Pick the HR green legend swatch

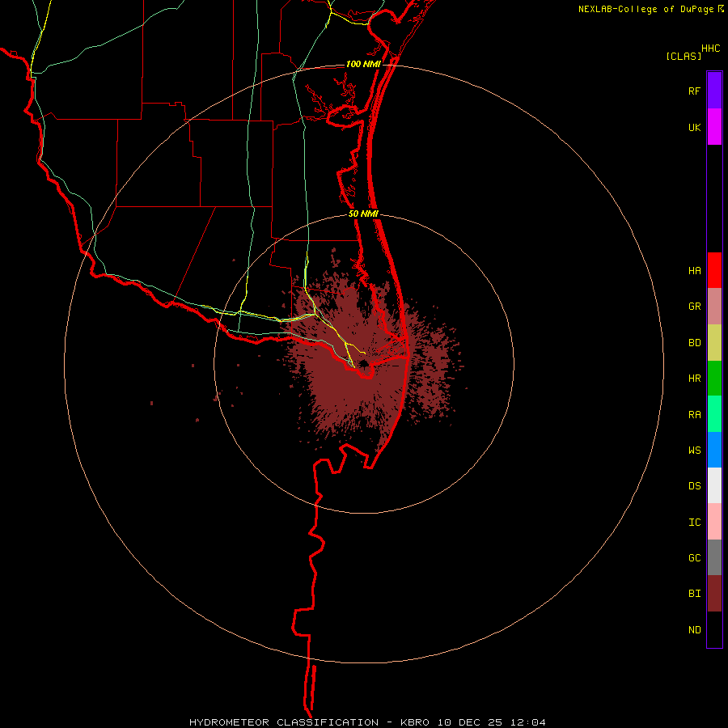coord(714,379)
